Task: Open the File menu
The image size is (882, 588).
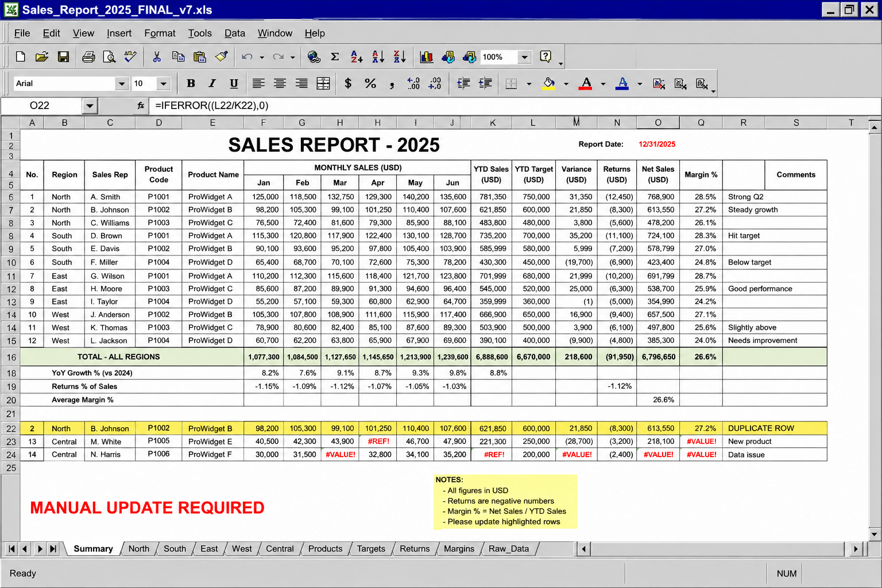Action: click(22, 33)
